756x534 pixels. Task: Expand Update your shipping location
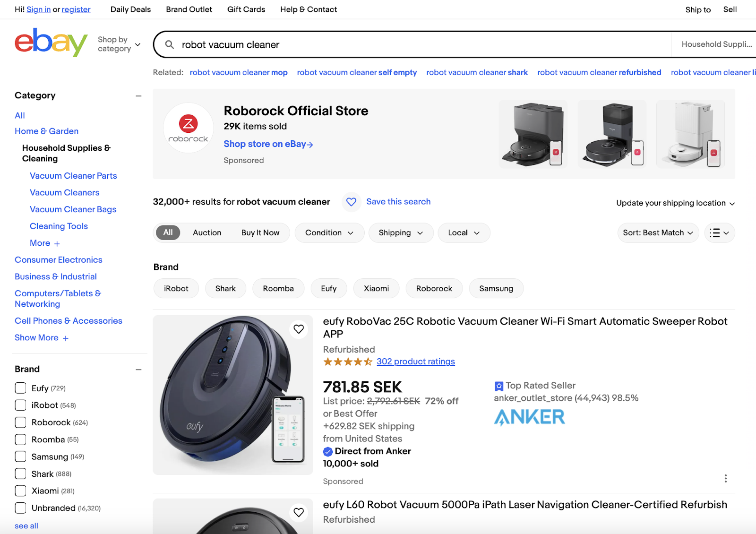click(675, 203)
